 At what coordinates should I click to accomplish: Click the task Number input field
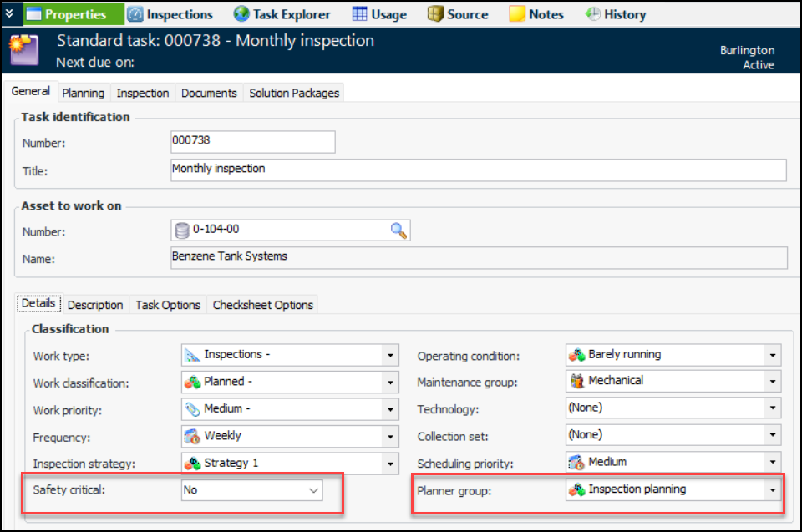pos(252,142)
